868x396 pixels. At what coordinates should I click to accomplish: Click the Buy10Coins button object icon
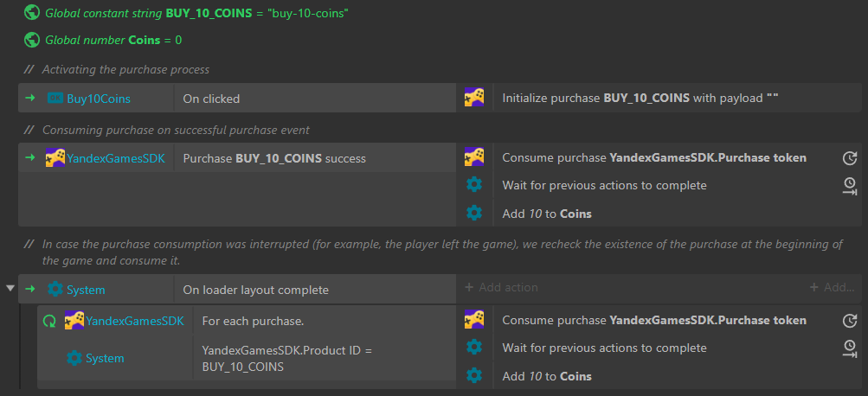55,99
